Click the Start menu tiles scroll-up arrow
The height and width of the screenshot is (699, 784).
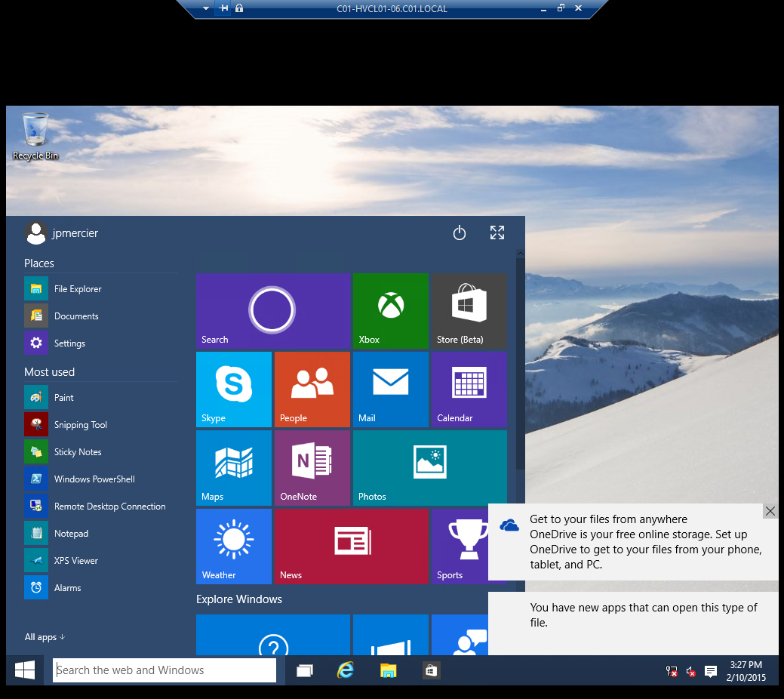pos(520,254)
